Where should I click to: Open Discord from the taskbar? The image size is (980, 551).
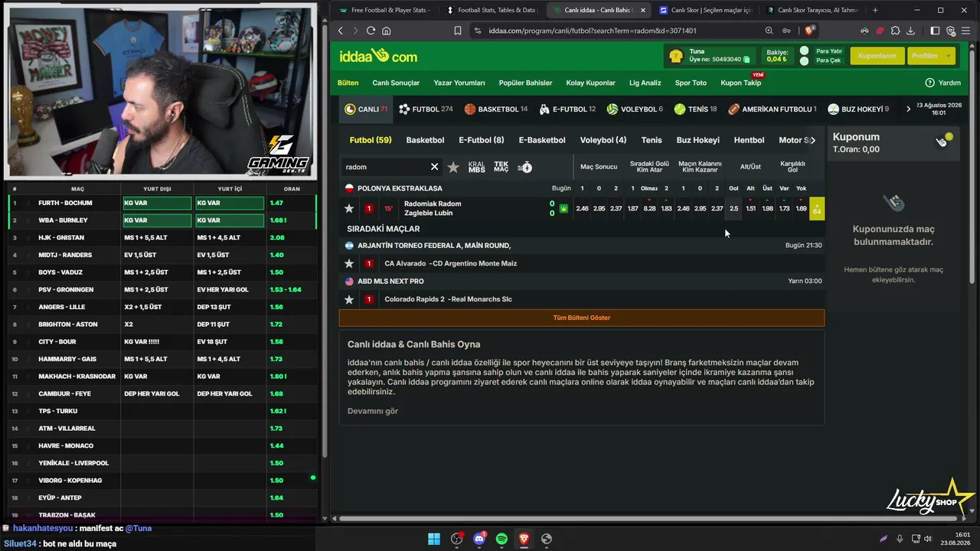point(479,539)
